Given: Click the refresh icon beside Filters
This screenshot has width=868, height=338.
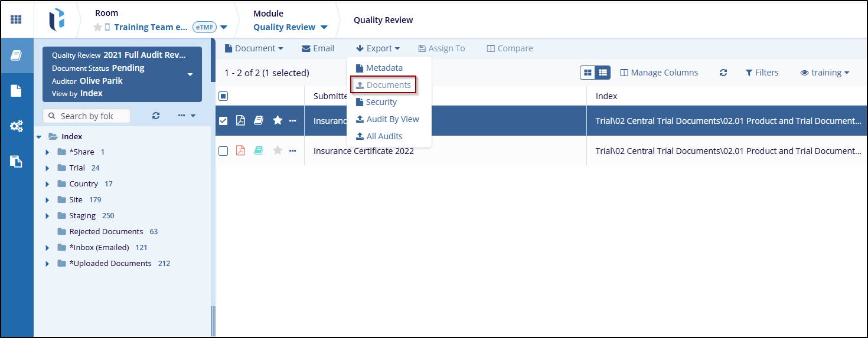Looking at the screenshot, I should point(723,73).
